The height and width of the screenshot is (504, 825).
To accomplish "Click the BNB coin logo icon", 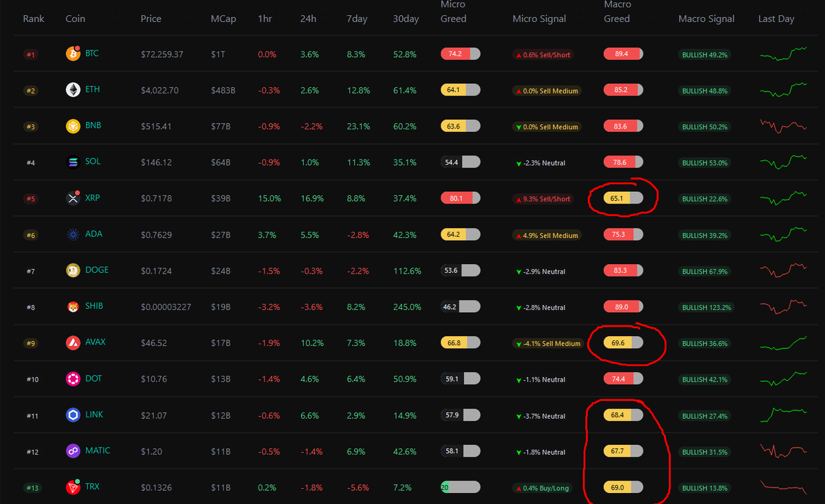I will click(73, 127).
